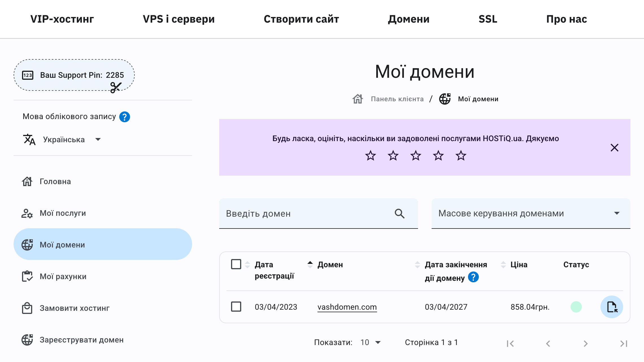Open the Українська language dropdown
The height and width of the screenshot is (362, 644).
click(98, 139)
